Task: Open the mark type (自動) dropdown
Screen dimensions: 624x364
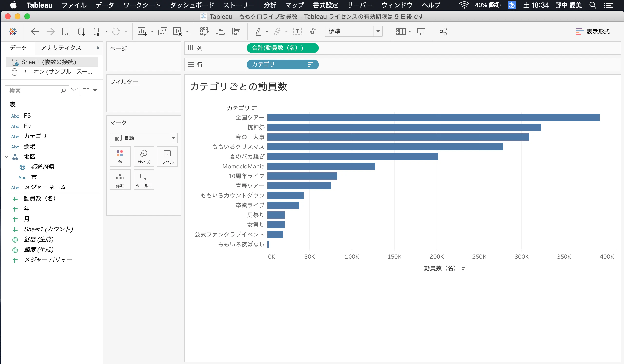Action: point(144,138)
